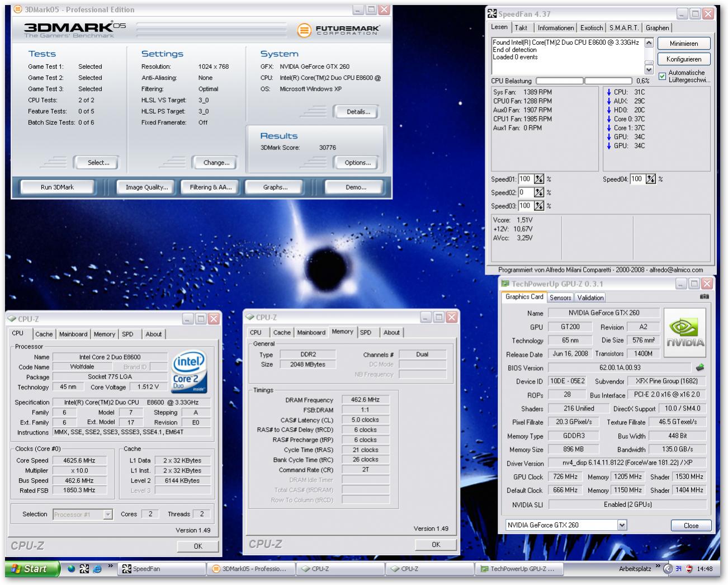This screenshot has height=585, width=728.
Task: Switch to the Takt tab in SpeedFan
Action: click(521, 27)
